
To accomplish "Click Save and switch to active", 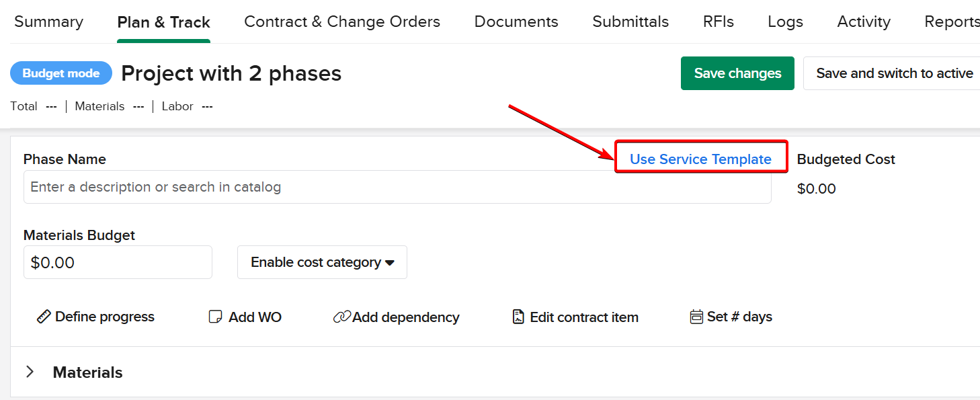I will (894, 73).
